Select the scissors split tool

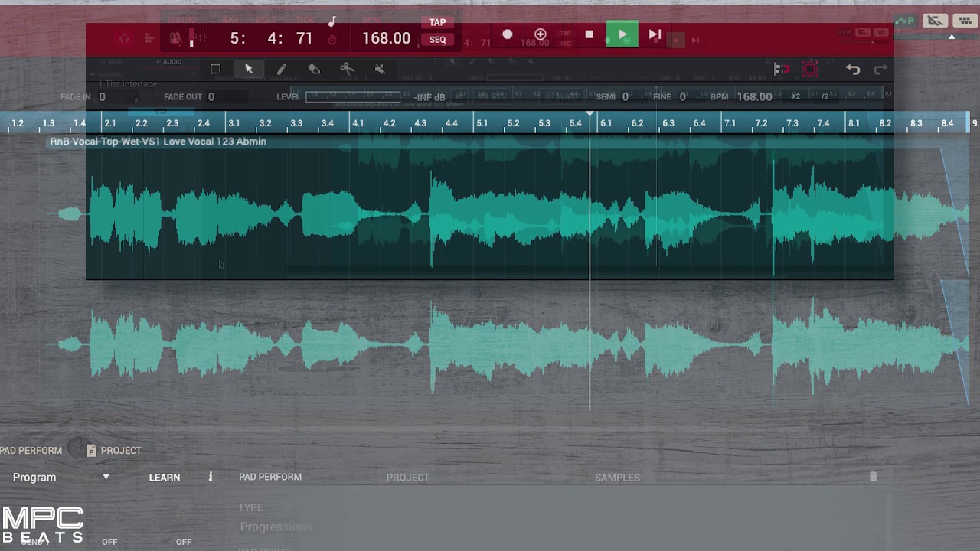(347, 69)
